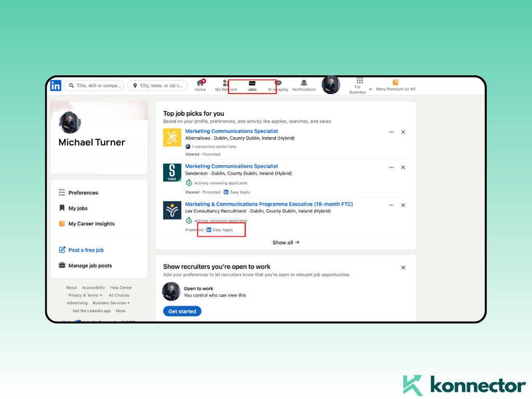The image size is (532, 399).
Task: Open the About footer link
Action: point(71,287)
